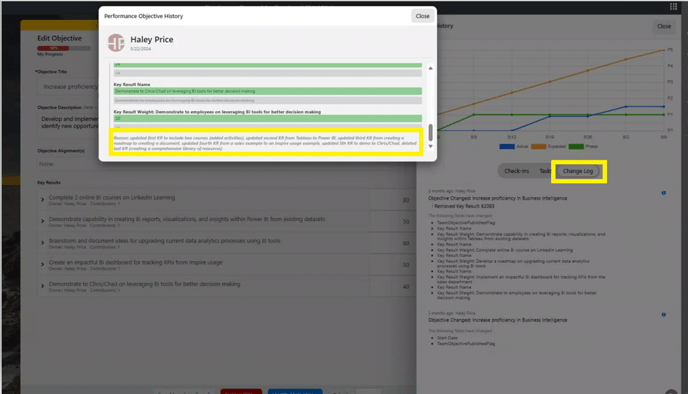
Task: Click the dialog's vertical scrollbar thumb
Action: tap(430, 133)
